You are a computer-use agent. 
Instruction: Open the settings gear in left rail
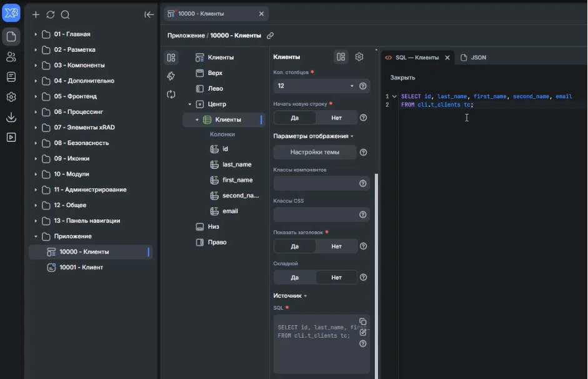[11, 97]
